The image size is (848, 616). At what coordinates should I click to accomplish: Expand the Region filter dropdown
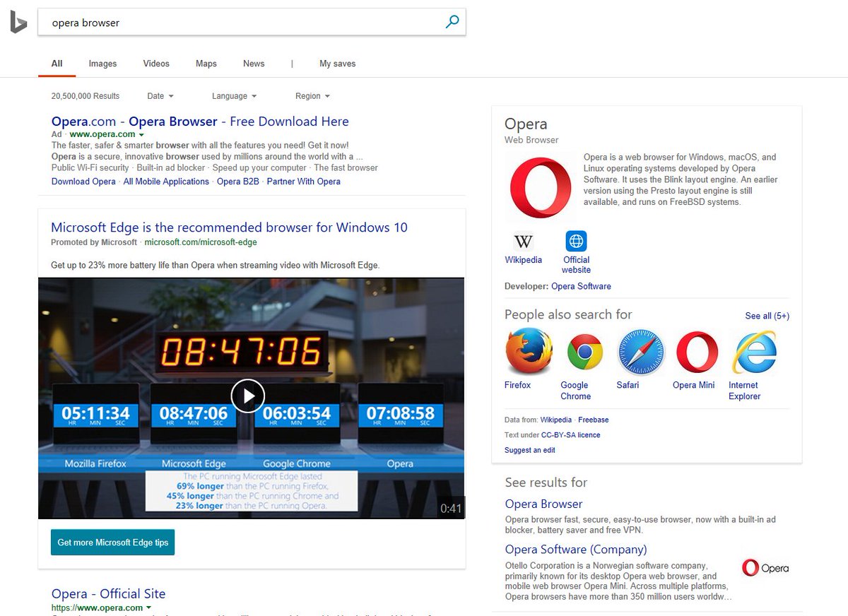312,96
